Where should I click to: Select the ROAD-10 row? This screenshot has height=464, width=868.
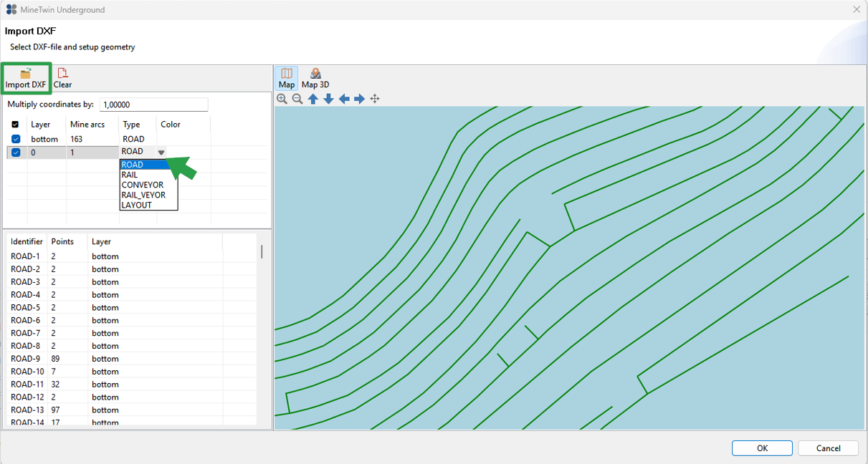coord(132,372)
